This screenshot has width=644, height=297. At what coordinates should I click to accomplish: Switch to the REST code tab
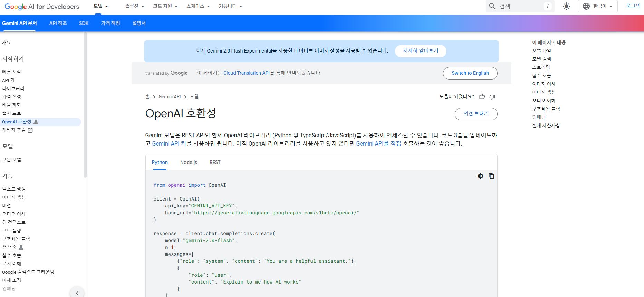215,162
